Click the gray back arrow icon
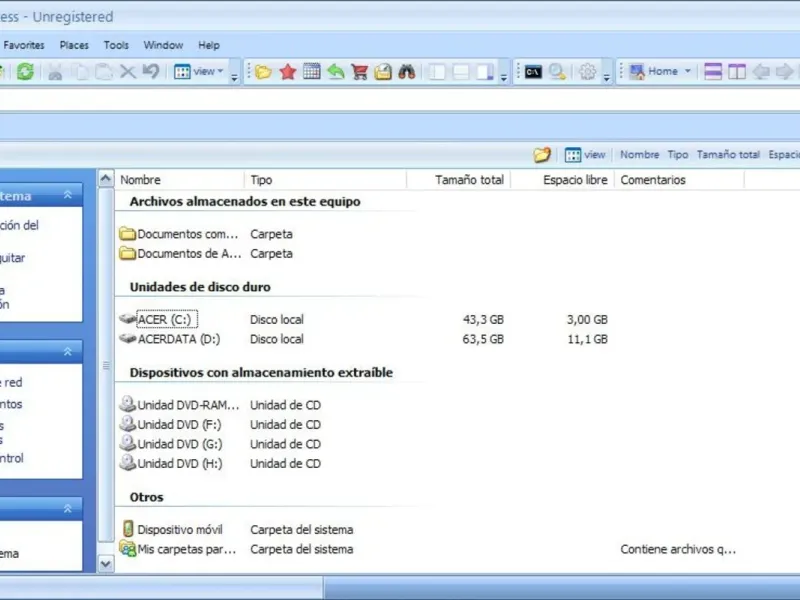Viewport: 800px width, 600px height. tap(761, 71)
